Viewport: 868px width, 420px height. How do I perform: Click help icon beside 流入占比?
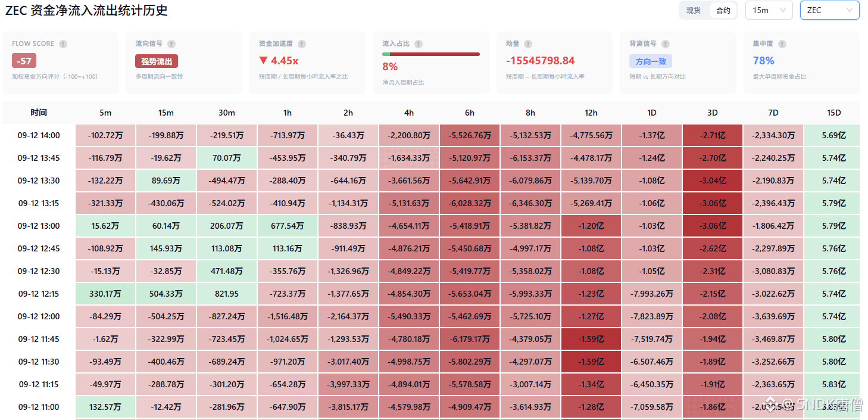419,44
